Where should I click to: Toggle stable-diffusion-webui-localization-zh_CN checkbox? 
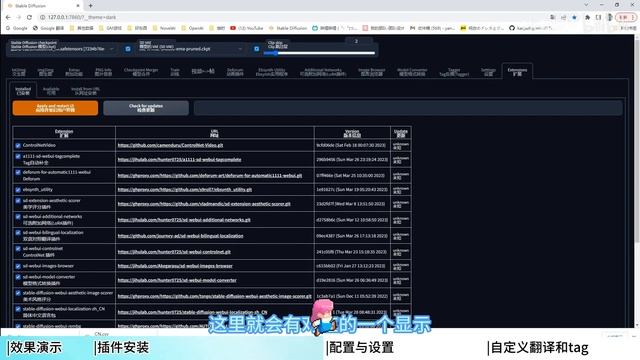(18, 309)
